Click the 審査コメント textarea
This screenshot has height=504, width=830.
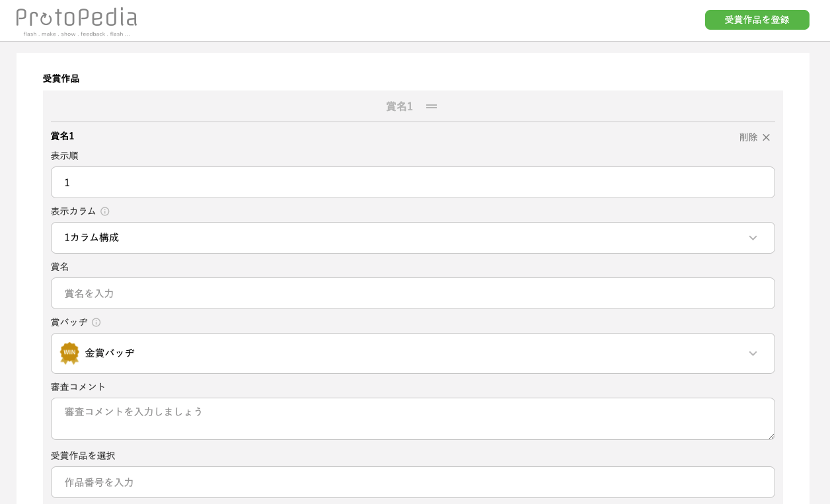(413, 419)
